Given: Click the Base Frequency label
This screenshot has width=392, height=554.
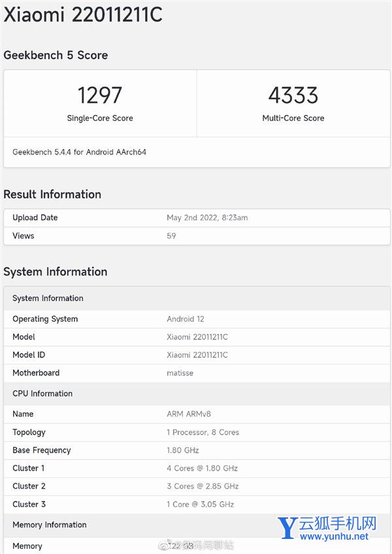Looking at the screenshot, I should tap(42, 450).
